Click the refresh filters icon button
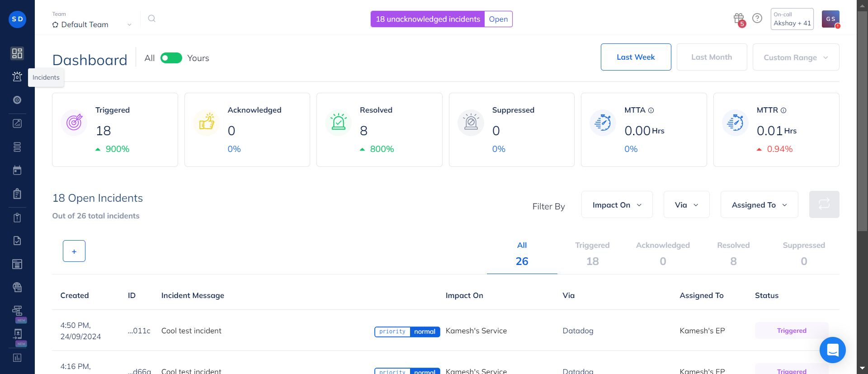The height and width of the screenshot is (374, 868). click(824, 204)
